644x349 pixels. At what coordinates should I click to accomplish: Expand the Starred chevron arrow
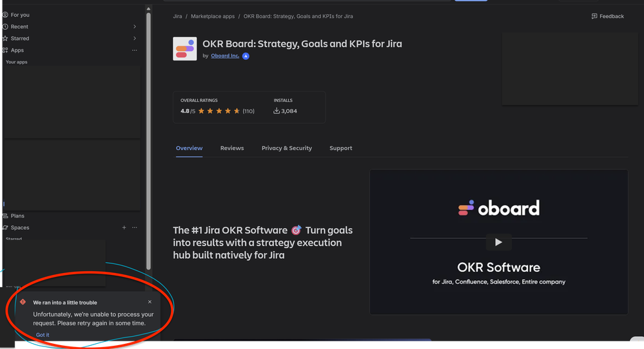point(135,38)
